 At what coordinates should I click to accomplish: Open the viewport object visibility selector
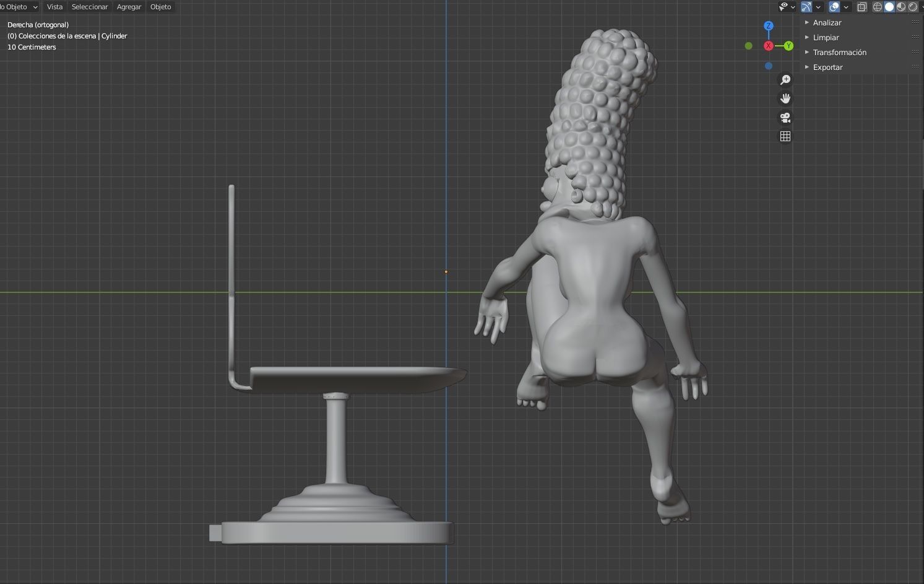[x=787, y=7]
